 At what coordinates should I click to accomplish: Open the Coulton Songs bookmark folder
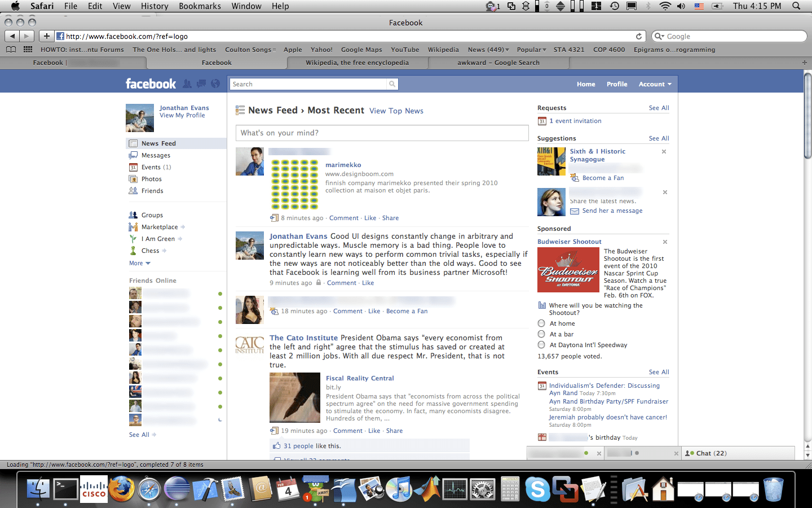[250, 50]
